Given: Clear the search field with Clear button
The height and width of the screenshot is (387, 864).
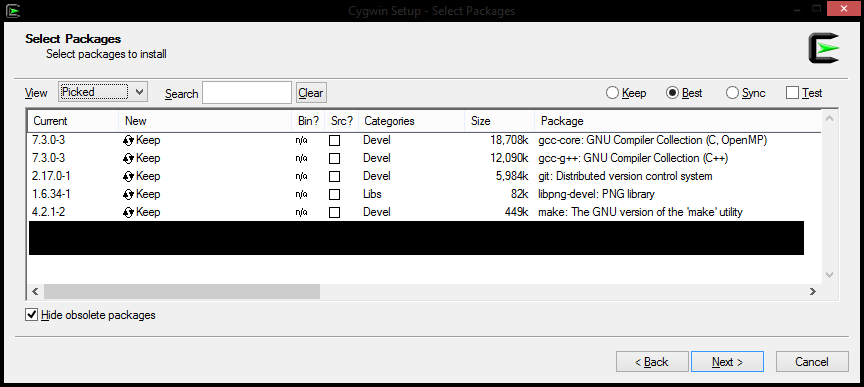Looking at the screenshot, I should point(311,93).
